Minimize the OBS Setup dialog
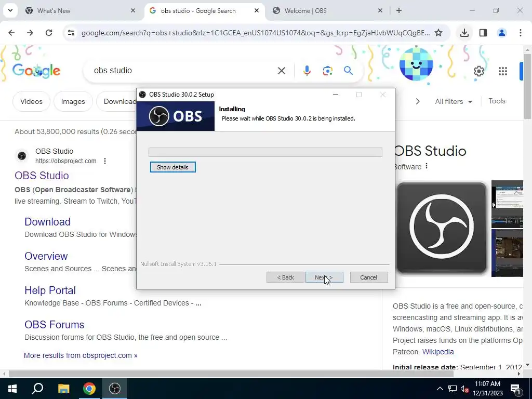The width and height of the screenshot is (532, 399). (336, 95)
